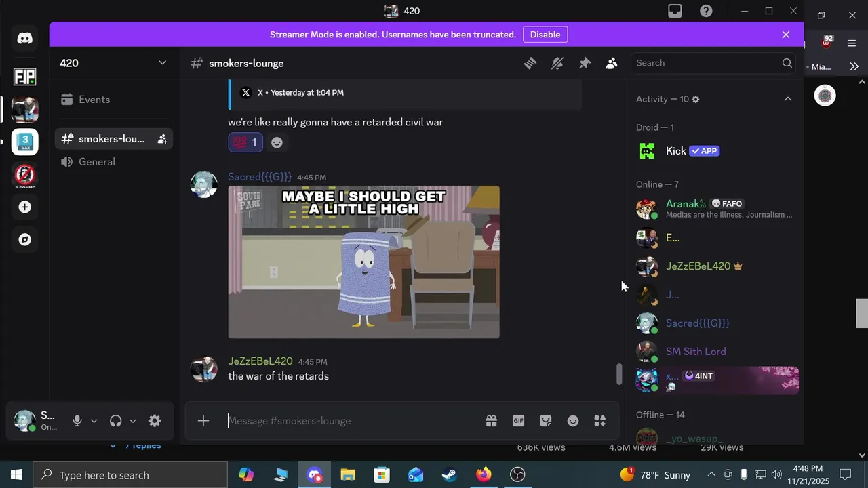Open Events in the channel sidebar

(114, 100)
